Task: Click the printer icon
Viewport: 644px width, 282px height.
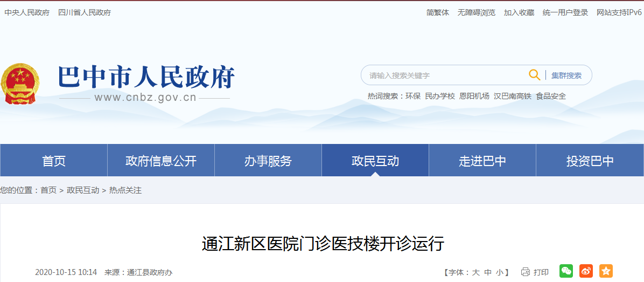Action: click(526, 272)
